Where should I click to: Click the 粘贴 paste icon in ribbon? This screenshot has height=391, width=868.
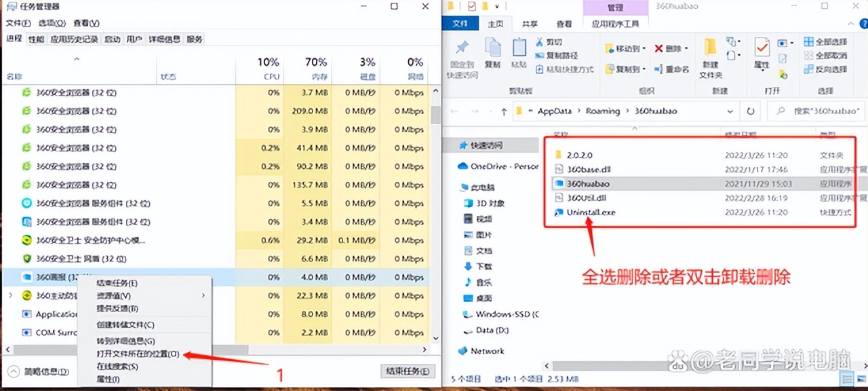click(519, 48)
